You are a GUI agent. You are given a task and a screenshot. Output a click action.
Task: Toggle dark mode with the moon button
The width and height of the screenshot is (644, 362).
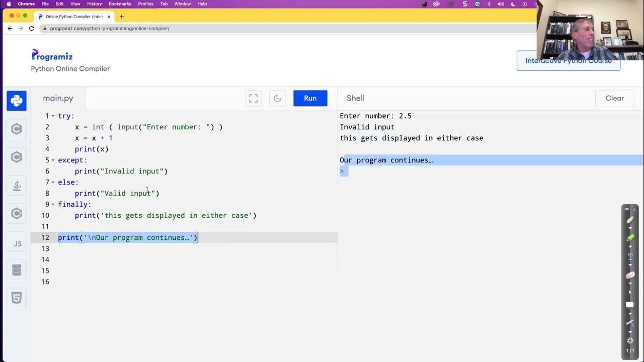277,99
